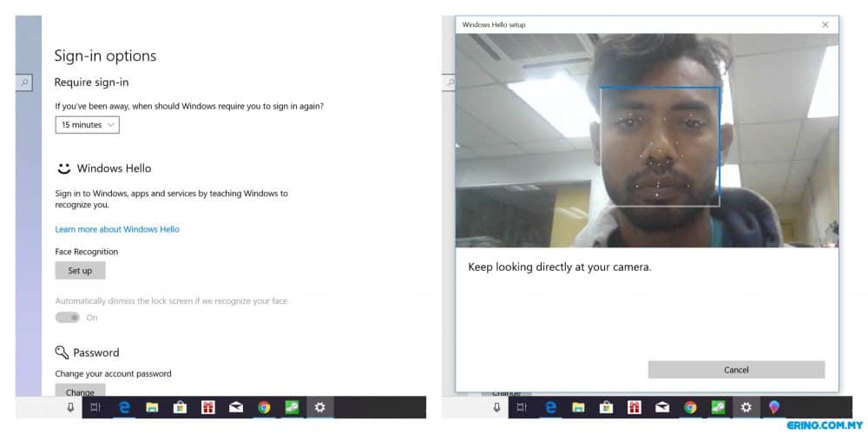Open the 15 minutes sign-in dropdown
Viewport: 868px width, 434px height.
coord(88,125)
